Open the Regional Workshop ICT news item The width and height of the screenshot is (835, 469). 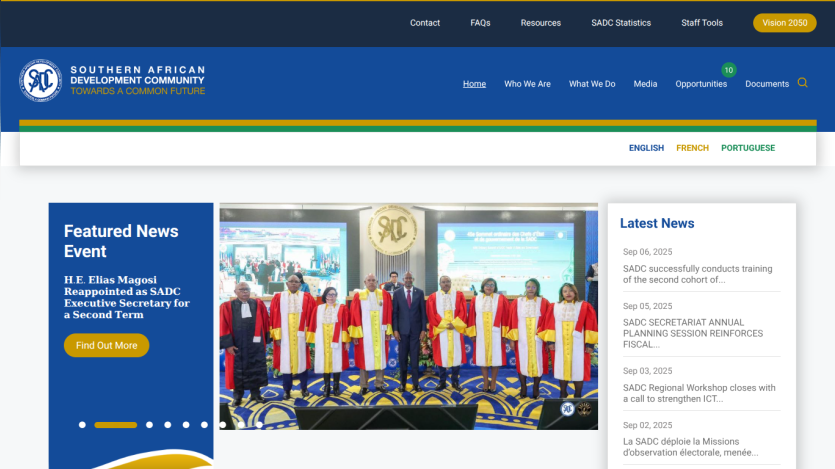tap(699, 393)
